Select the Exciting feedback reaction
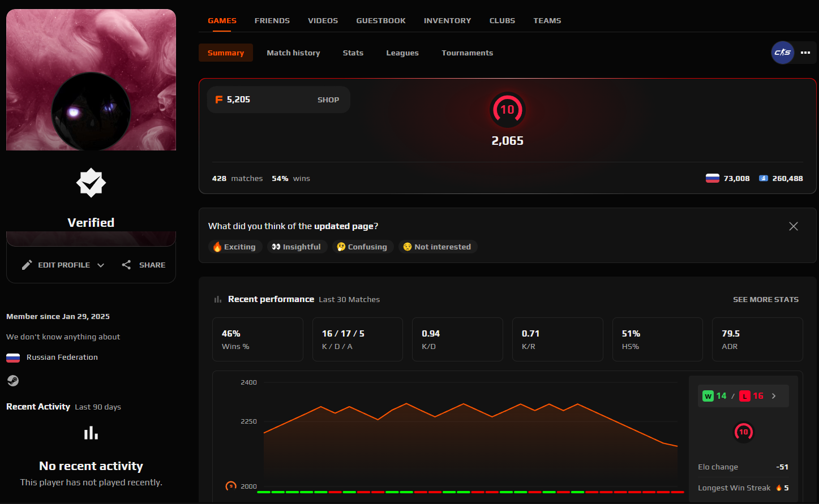 pos(235,247)
